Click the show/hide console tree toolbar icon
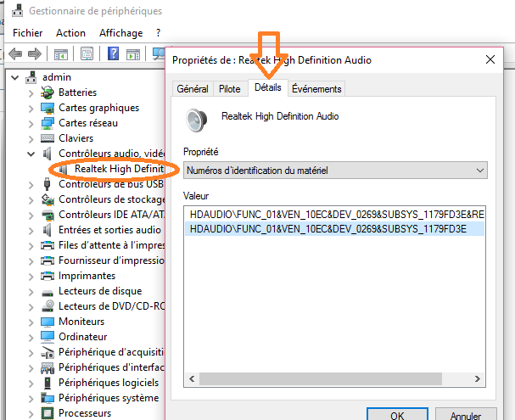Screen dimensions: 515x420 tap(61, 53)
